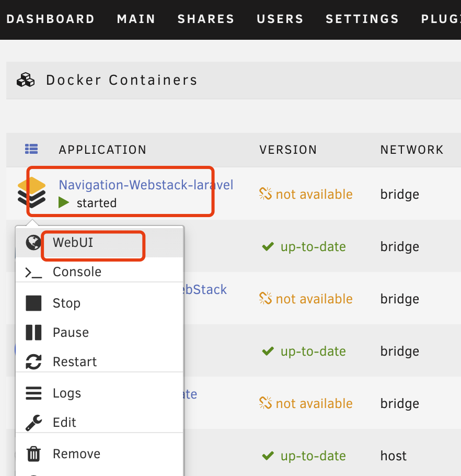Switch to the Dashboard tab

coord(50,19)
